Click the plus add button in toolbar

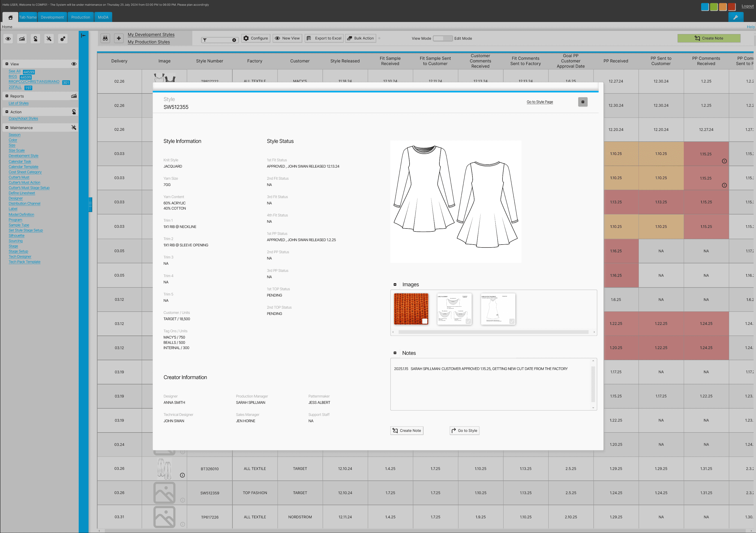pos(119,38)
